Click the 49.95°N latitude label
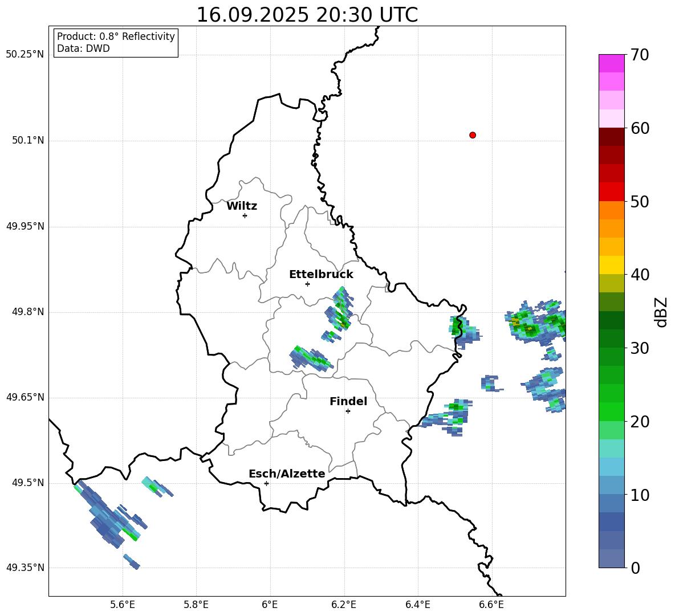 [25, 226]
